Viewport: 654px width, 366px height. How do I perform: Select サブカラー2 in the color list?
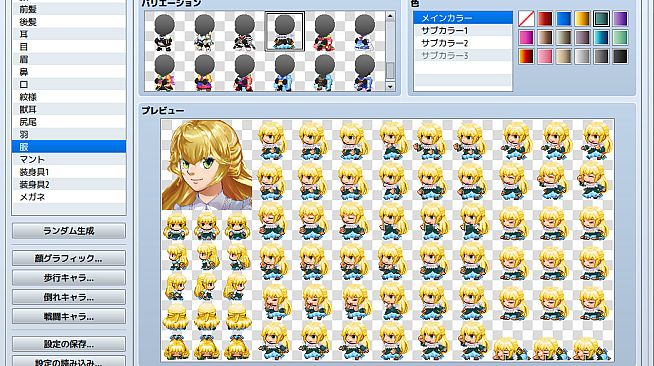pyautogui.click(x=463, y=43)
